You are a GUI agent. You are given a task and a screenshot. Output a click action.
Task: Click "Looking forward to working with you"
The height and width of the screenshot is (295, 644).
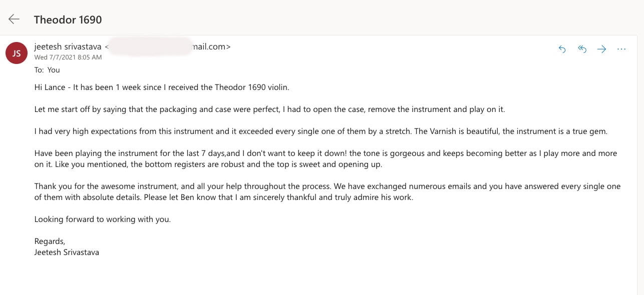point(103,219)
